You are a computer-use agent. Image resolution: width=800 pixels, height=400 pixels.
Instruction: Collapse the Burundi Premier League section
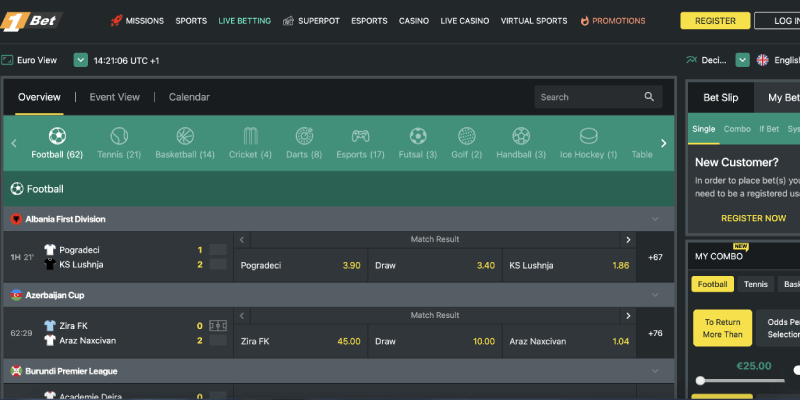[655, 371]
